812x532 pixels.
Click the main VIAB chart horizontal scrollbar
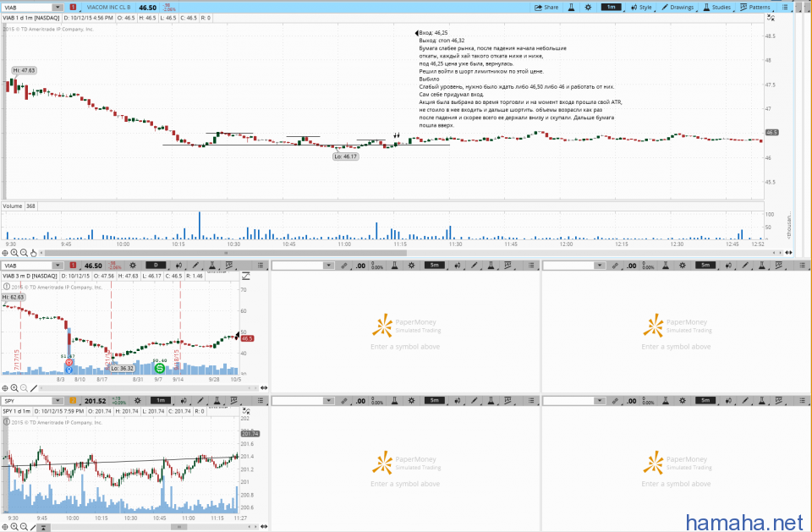pyautogui.click(x=226, y=253)
